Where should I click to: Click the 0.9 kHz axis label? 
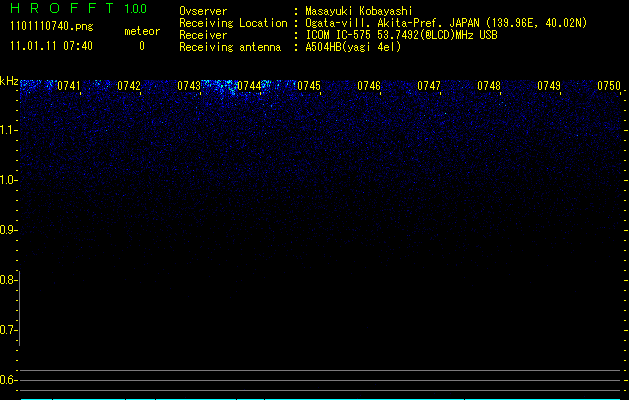[8, 230]
